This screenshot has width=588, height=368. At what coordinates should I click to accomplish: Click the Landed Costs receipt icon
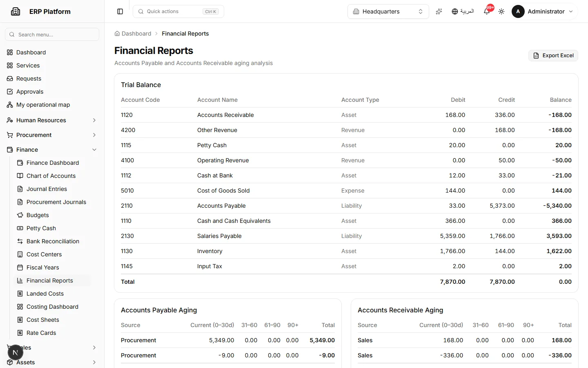(x=20, y=294)
